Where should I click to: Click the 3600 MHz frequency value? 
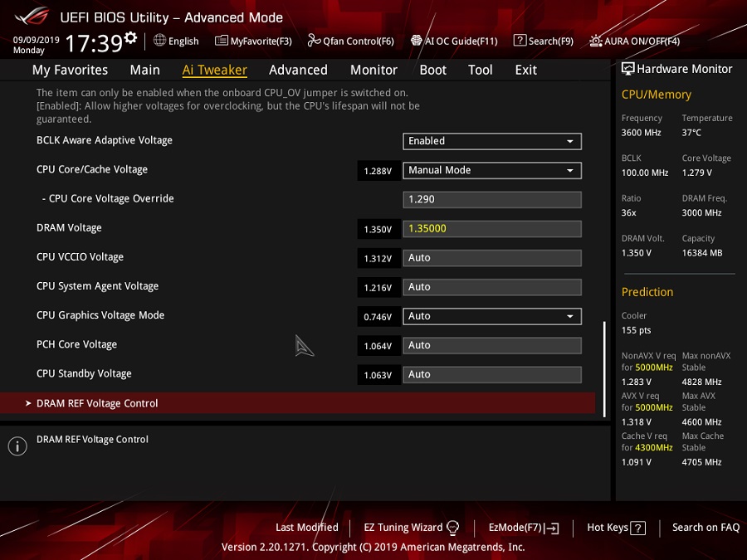point(642,133)
